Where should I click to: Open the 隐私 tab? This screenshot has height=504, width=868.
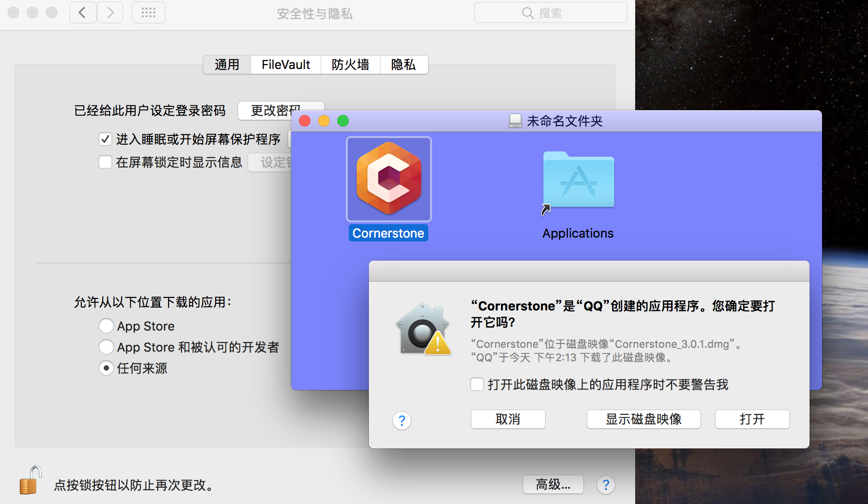404,65
